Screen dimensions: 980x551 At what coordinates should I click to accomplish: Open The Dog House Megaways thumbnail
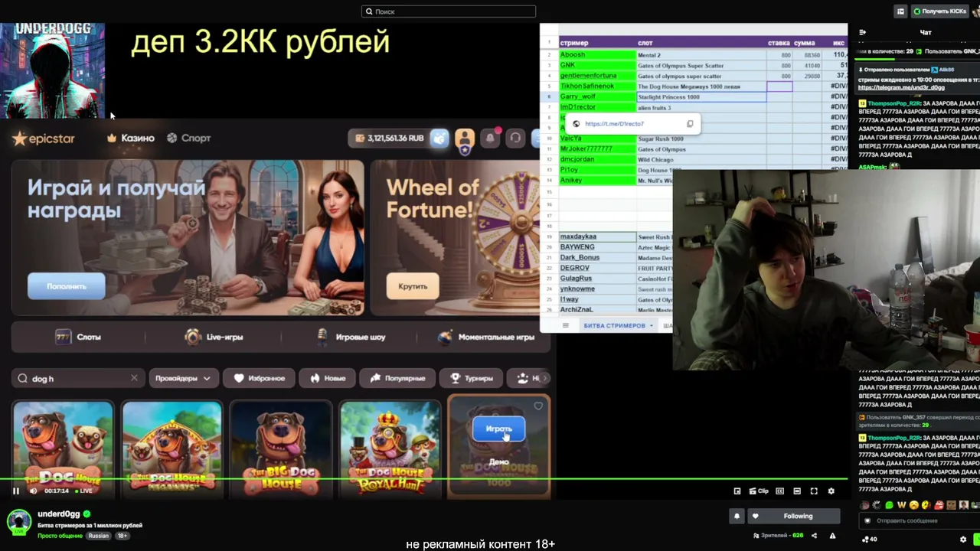(x=172, y=448)
